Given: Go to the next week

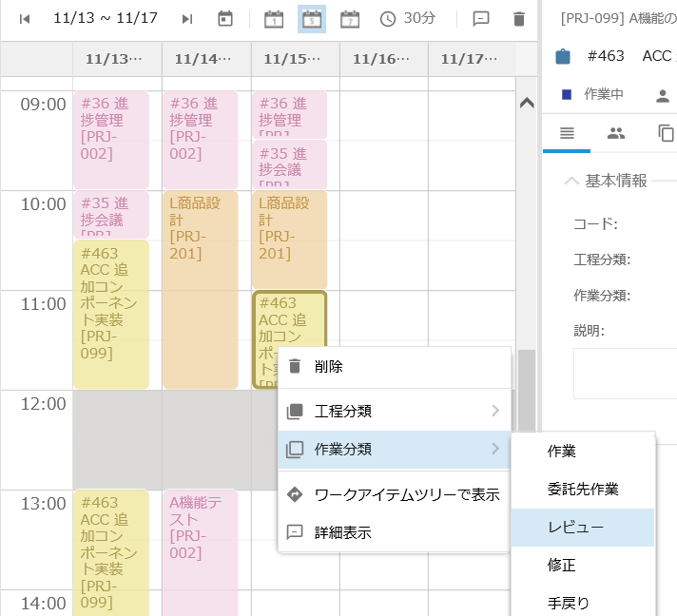Looking at the screenshot, I should [x=187, y=19].
